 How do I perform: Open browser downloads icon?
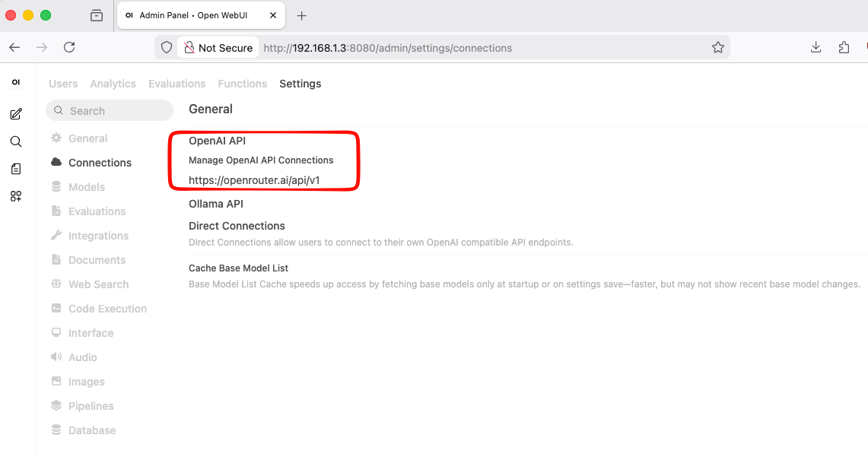pyautogui.click(x=816, y=48)
